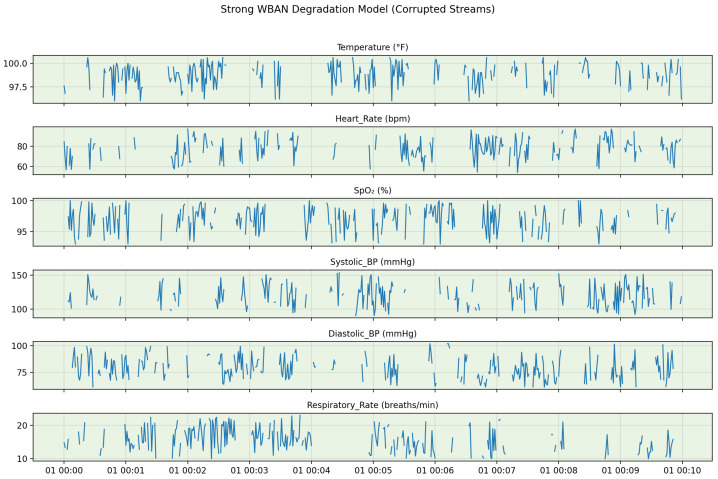This screenshot has height=479, width=718.
Task: Click the Respiratory_Rate (breaths/min) subplot title
Action: tap(372, 405)
